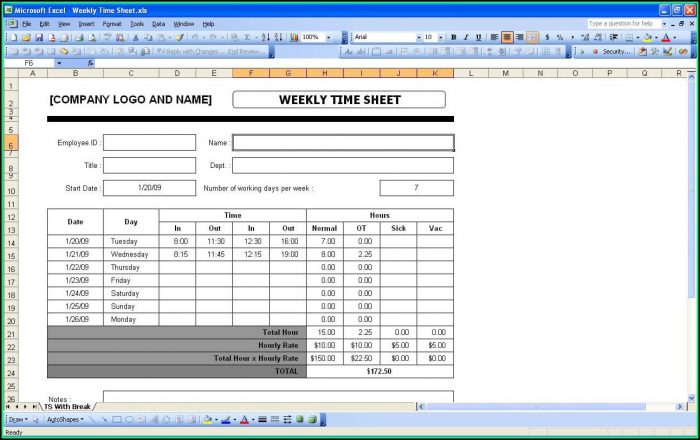Decrease decimal places in the toolbar
The height and width of the screenshot is (440, 700).
tap(598, 37)
